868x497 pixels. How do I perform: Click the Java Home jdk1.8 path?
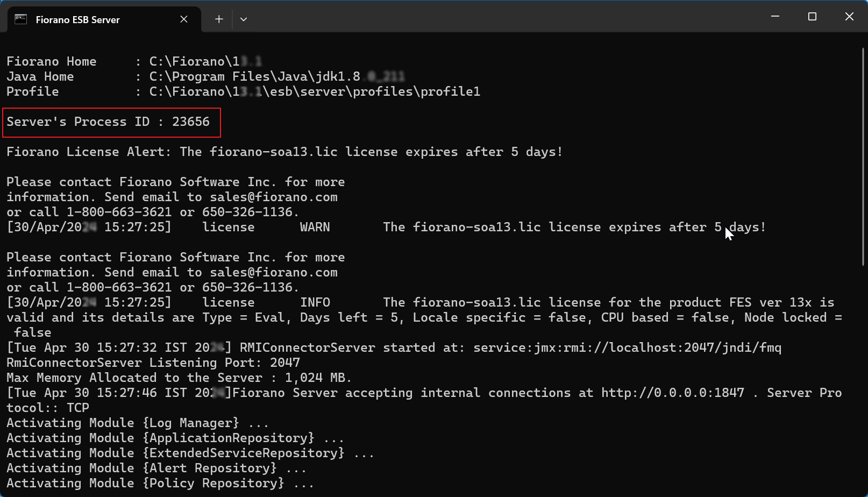click(x=277, y=76)
